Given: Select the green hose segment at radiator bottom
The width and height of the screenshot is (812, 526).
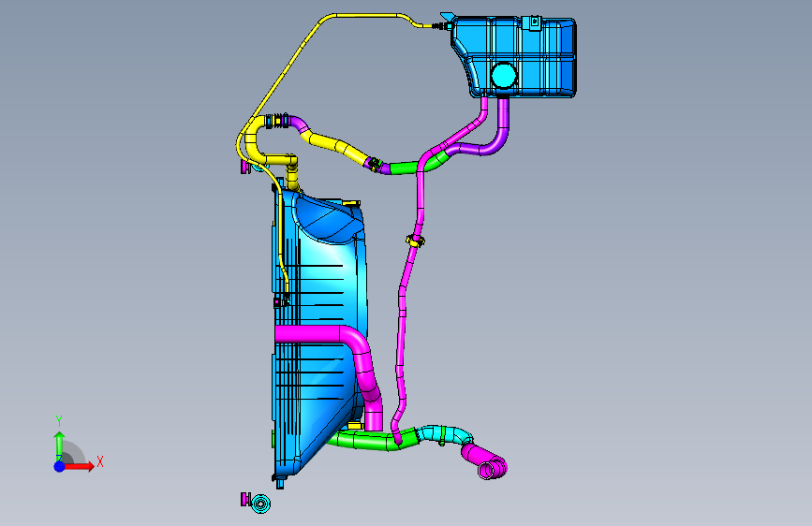Looking at the screenshot, I should coord(373,440).
